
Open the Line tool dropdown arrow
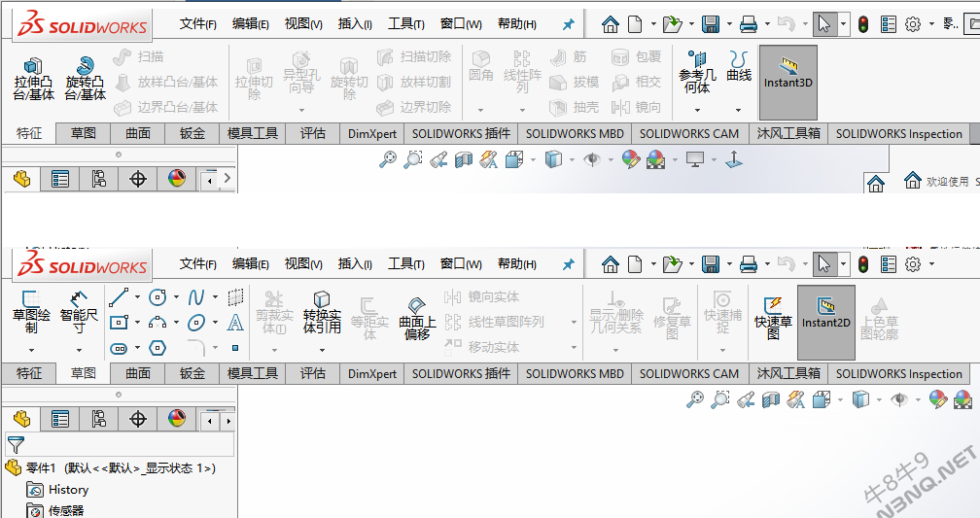coord(137,297)
